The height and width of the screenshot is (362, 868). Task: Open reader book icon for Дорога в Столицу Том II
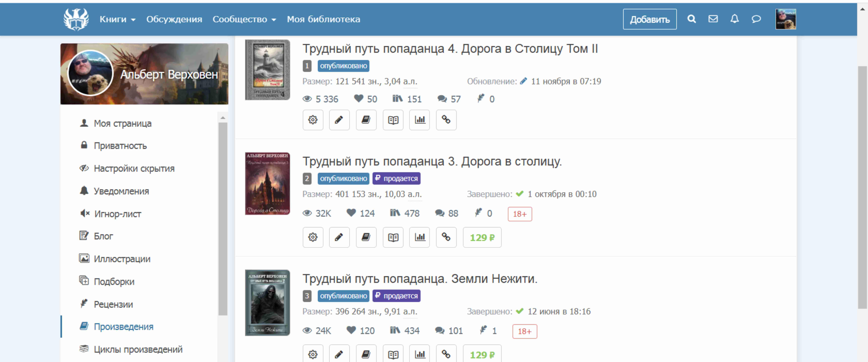(x=393, y=120)
